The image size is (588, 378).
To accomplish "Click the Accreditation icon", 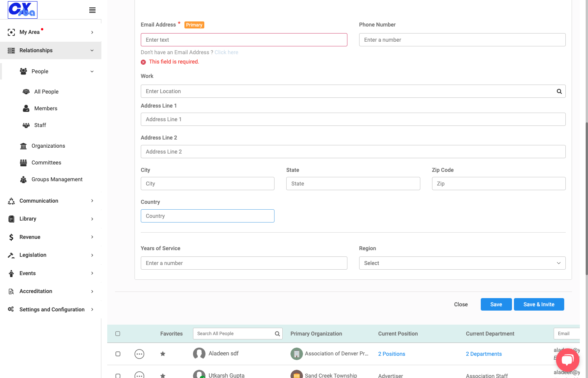I will 11,291.
